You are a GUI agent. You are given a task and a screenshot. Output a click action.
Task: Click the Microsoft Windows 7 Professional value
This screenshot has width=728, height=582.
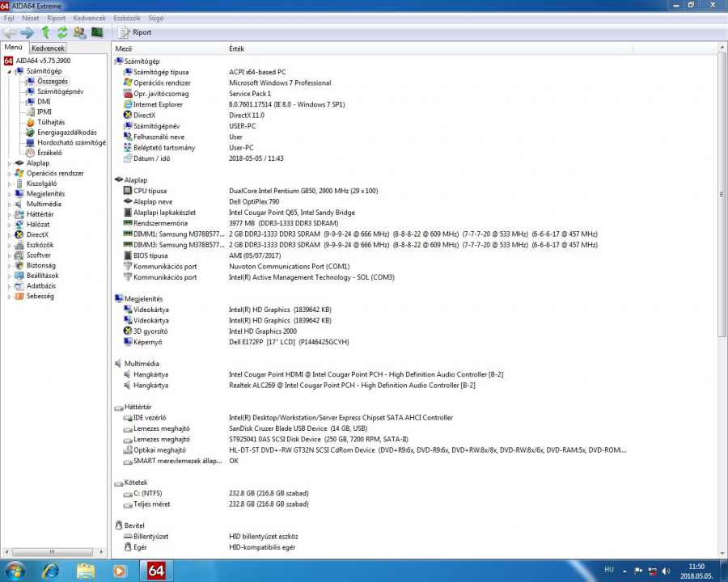point(280,82)
